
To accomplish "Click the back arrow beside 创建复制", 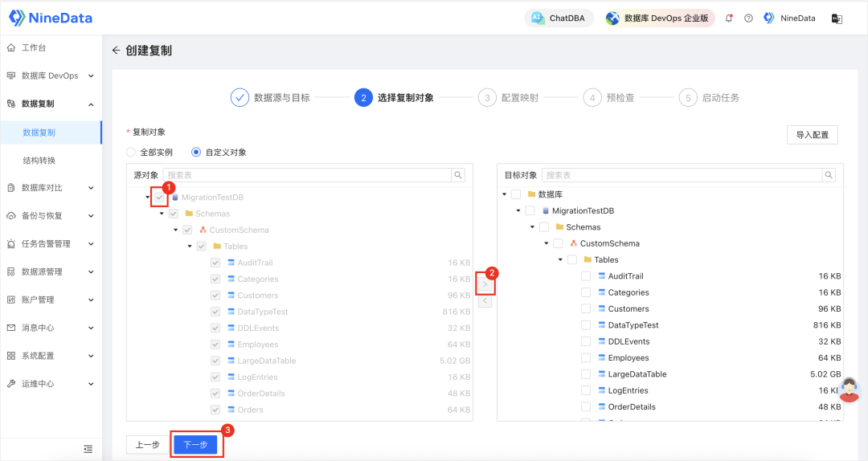I will tap(117, 51).
